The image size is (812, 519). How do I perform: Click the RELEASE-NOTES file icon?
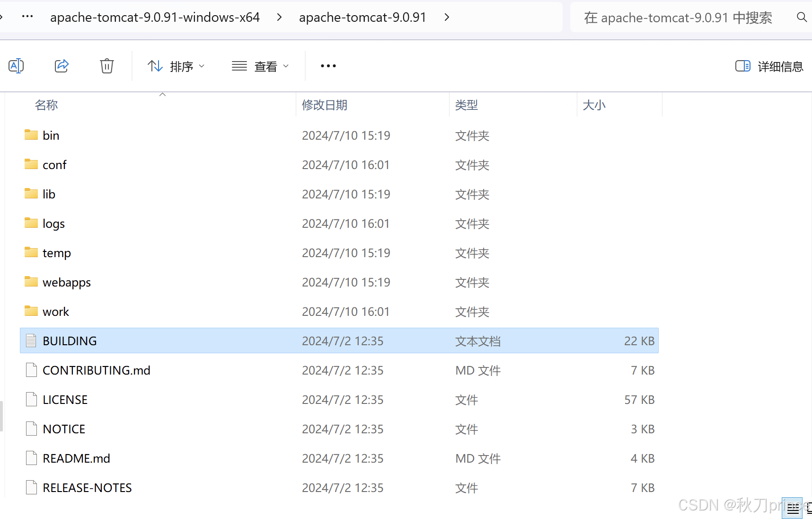click(31, 487)
